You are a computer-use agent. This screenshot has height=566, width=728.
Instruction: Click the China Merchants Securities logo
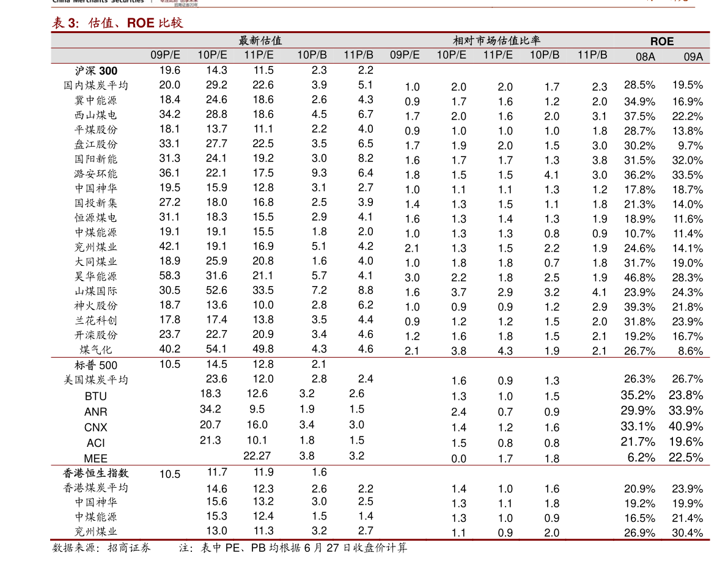click(x=98, y=2)
